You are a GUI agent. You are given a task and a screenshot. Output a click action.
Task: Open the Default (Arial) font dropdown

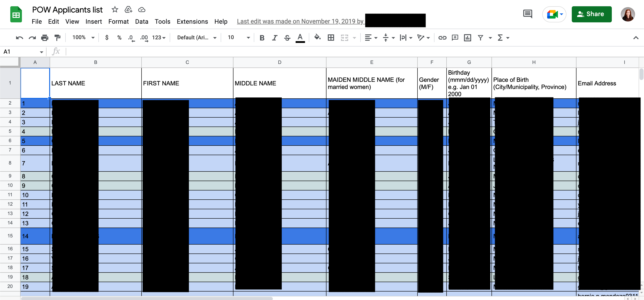[x=197, y=38]
